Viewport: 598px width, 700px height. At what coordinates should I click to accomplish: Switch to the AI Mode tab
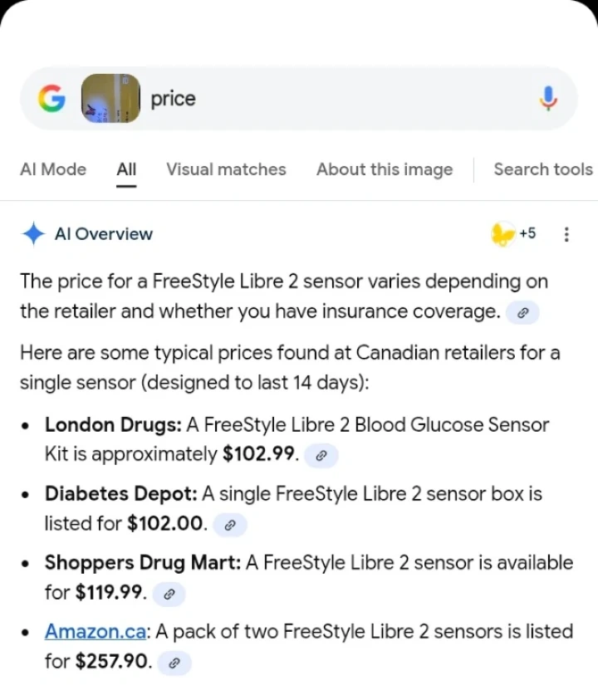pyautogui.click(x=53, y=169)
